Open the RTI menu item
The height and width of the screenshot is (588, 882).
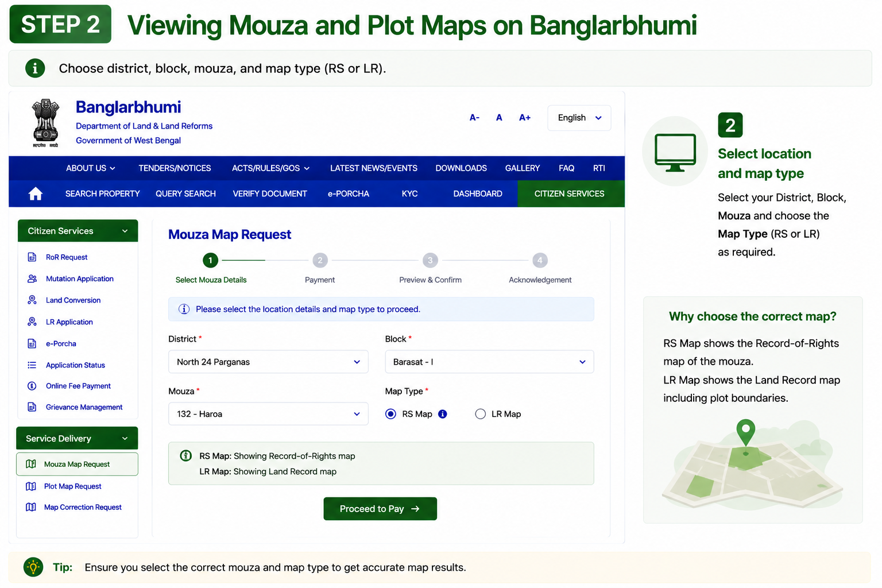click(x=599, y=168)
